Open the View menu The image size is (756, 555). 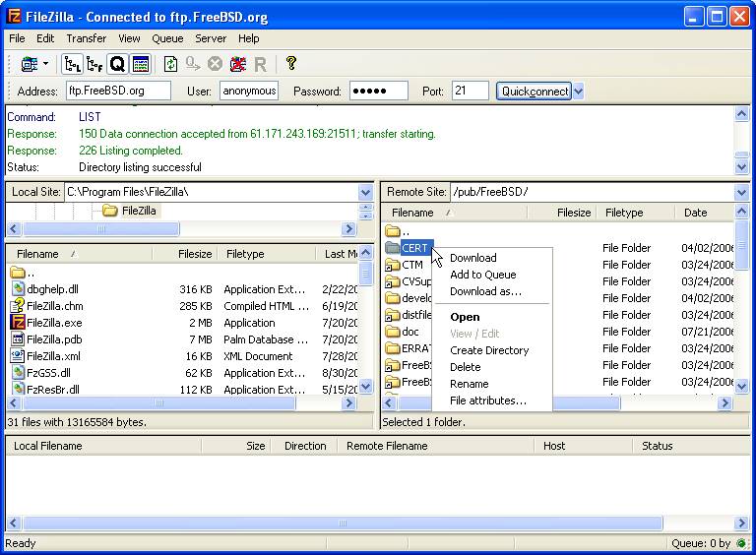pyautogui.click(x=129, y=38)
